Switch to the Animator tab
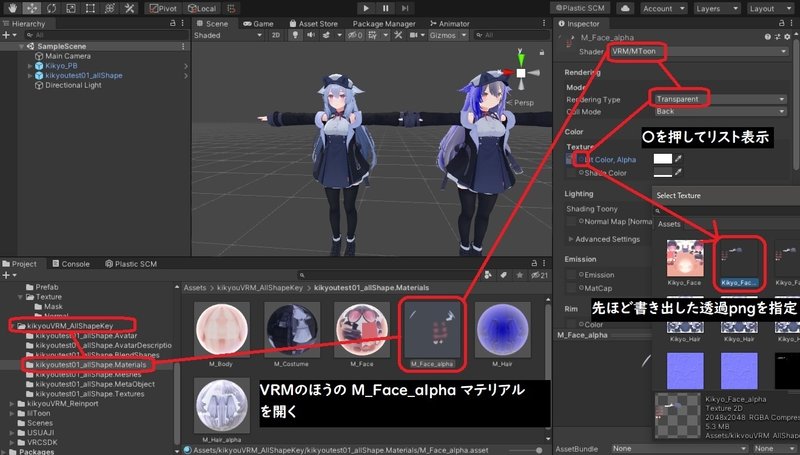The image size is (800, 455). (x=449, y=23)
